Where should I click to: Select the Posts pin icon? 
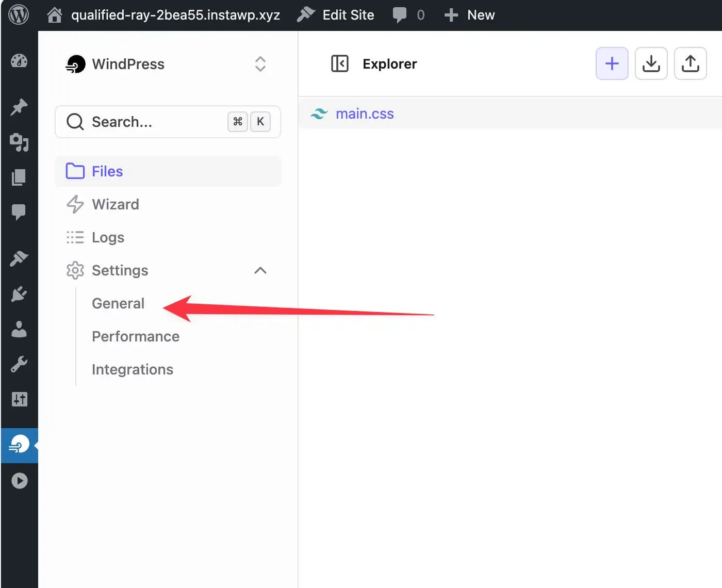pyautogui.click(x=19, y=107)
